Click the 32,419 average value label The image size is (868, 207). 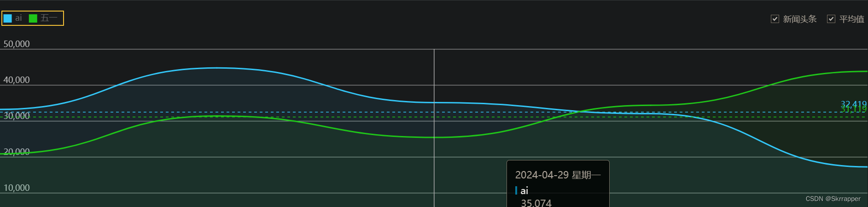[x=854, y=104]
